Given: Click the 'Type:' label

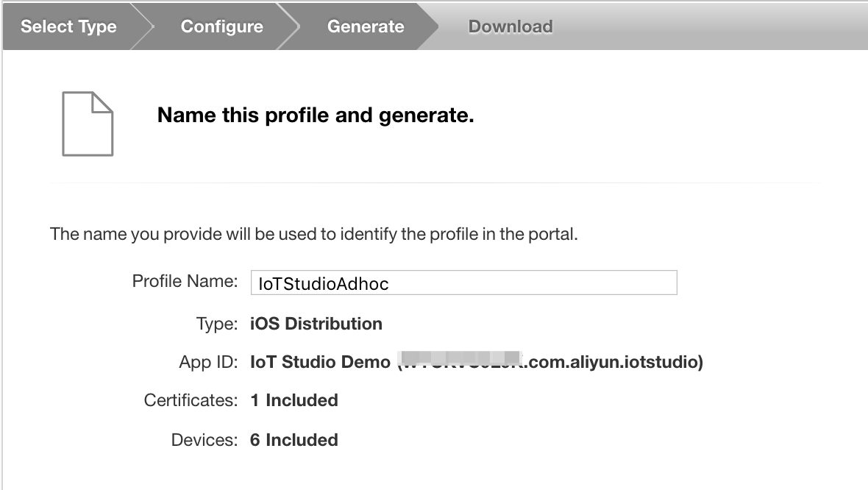Looking at the screenshot, I should (217, 323).
